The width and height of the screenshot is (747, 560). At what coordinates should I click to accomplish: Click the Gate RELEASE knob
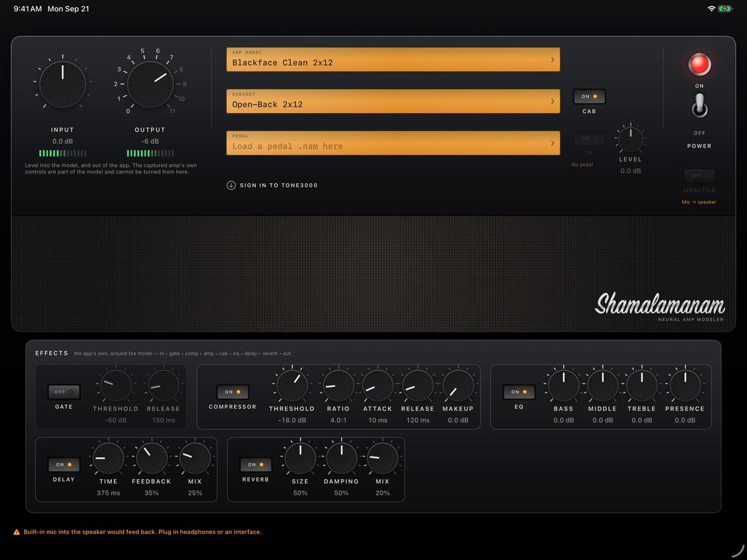163,385
